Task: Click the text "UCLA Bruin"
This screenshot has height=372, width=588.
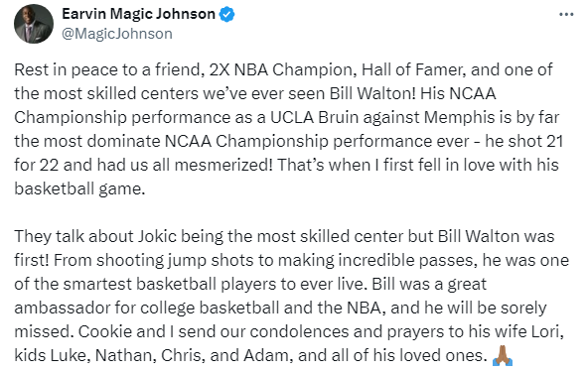Action: (x=314, y=118)
